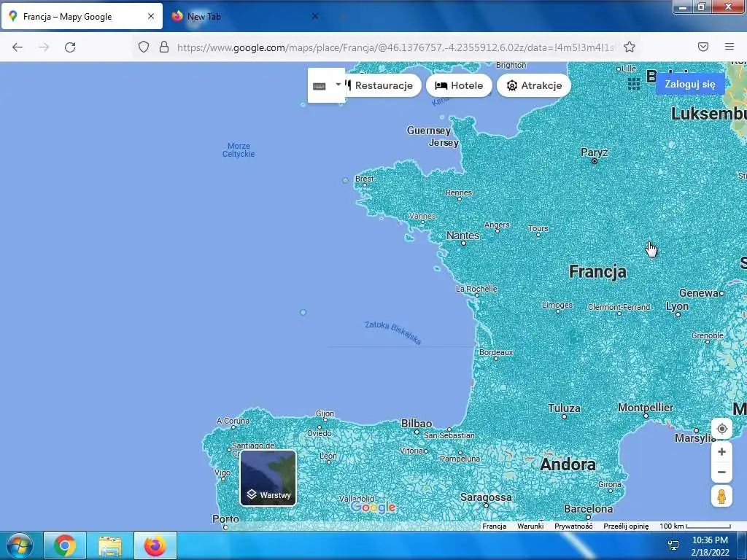Click the browser forward arrow

pyautogui.click(x=44, y=47)
